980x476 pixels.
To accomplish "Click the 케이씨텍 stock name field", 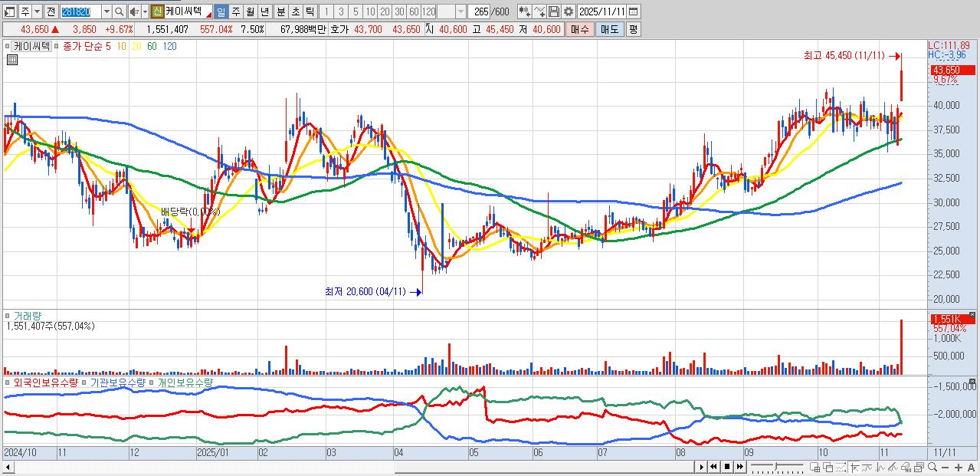I will coord(189,11).
